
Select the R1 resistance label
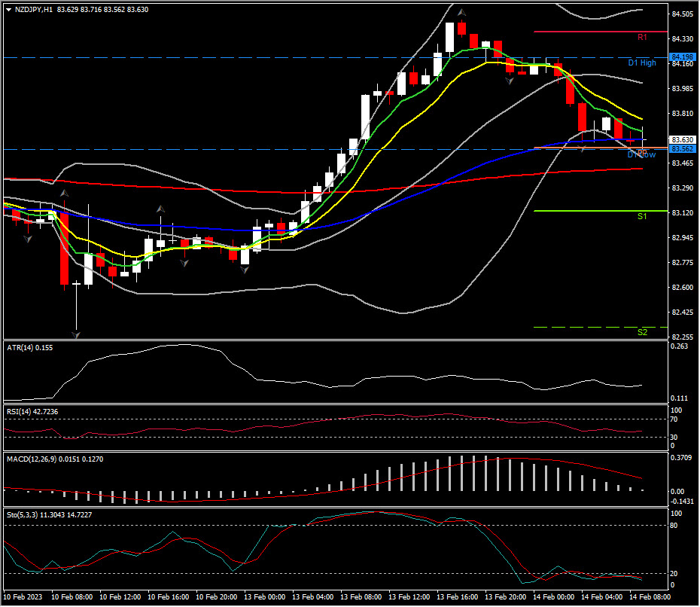pos(641,37)
